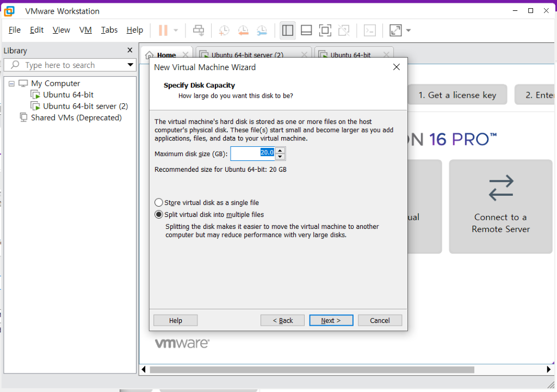Screen dimensions: 557x392
Task: Close the Home tab
Action: pos(185,55)
